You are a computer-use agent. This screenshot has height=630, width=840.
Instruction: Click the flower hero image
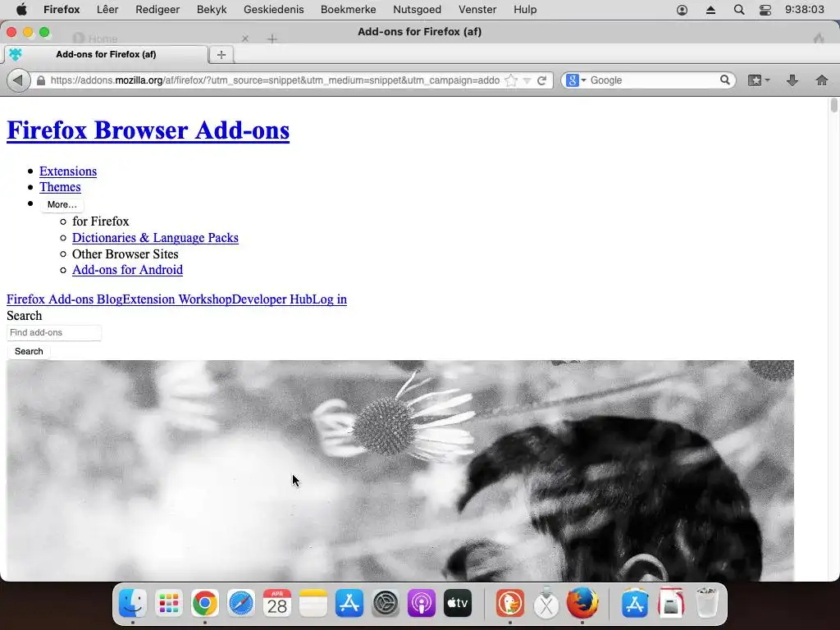click(x=400, y=470)
